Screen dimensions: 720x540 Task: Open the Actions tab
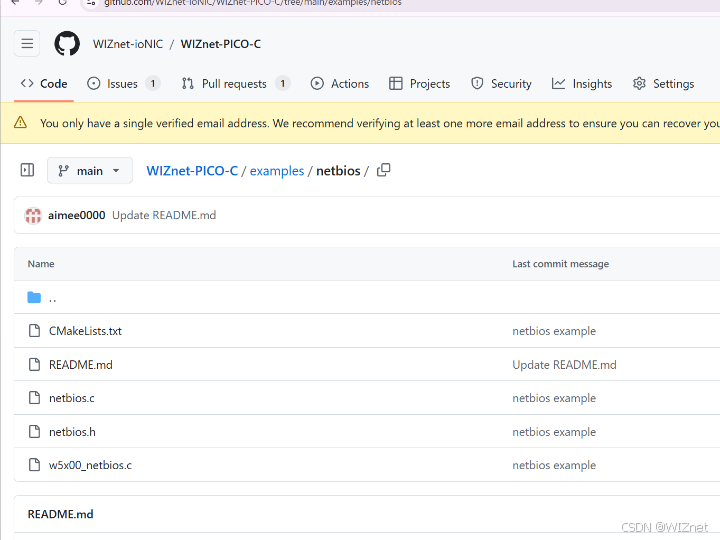[x=340, y=84]
